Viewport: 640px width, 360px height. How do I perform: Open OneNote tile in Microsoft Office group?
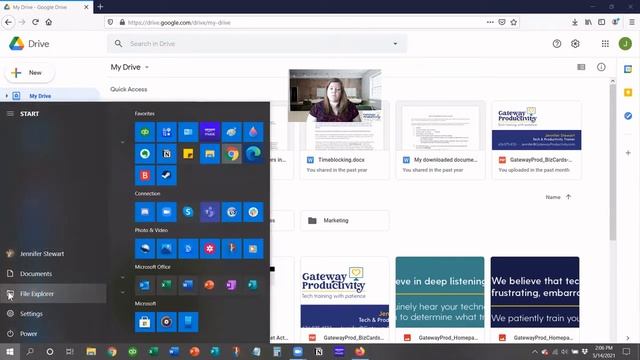coord(231,285)
